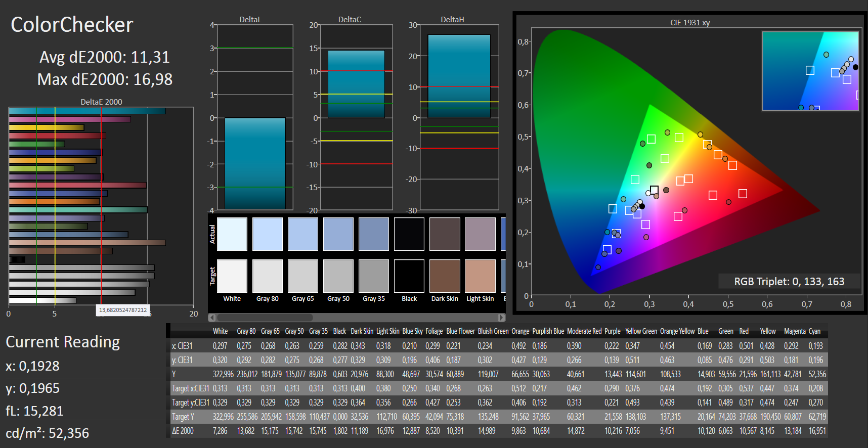Click the 'Bluish Green' table column header

pyautogui.click(x=493, y=331)
